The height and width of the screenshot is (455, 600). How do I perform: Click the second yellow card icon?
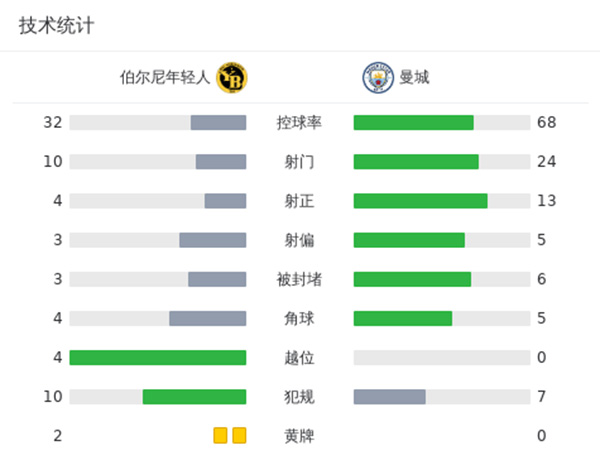[239, 436]
